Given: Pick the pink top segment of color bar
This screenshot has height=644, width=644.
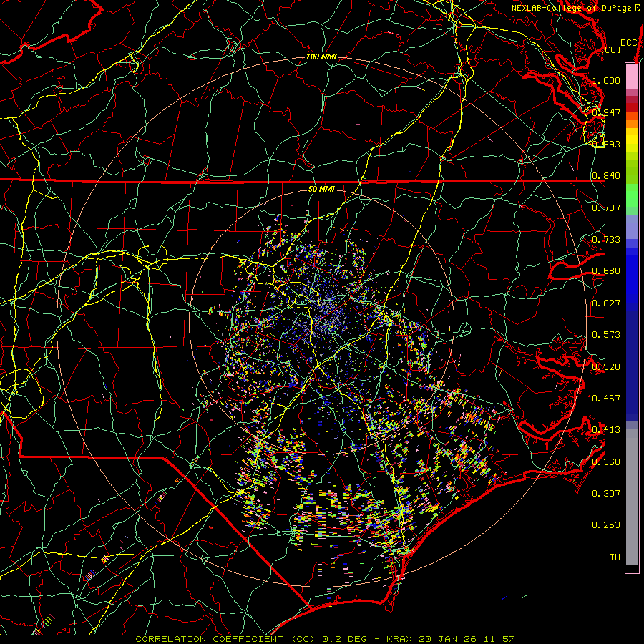Looking at the screenshot, I should pos(632,76).
